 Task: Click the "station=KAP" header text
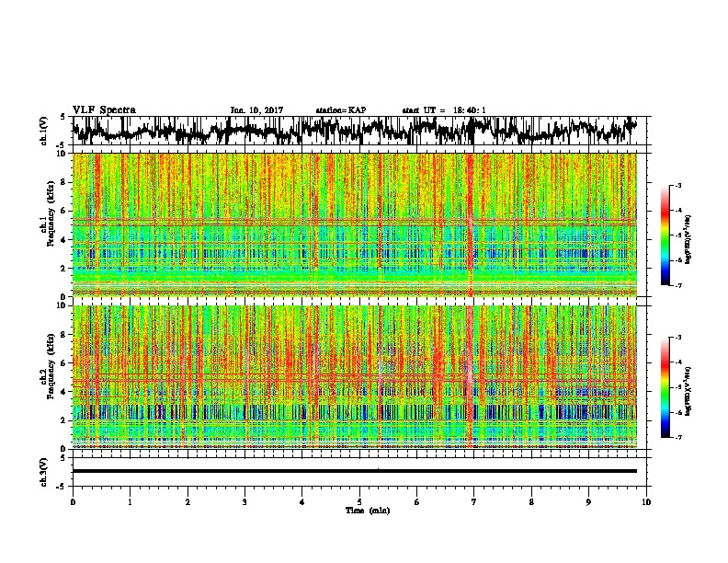(341, 110)
